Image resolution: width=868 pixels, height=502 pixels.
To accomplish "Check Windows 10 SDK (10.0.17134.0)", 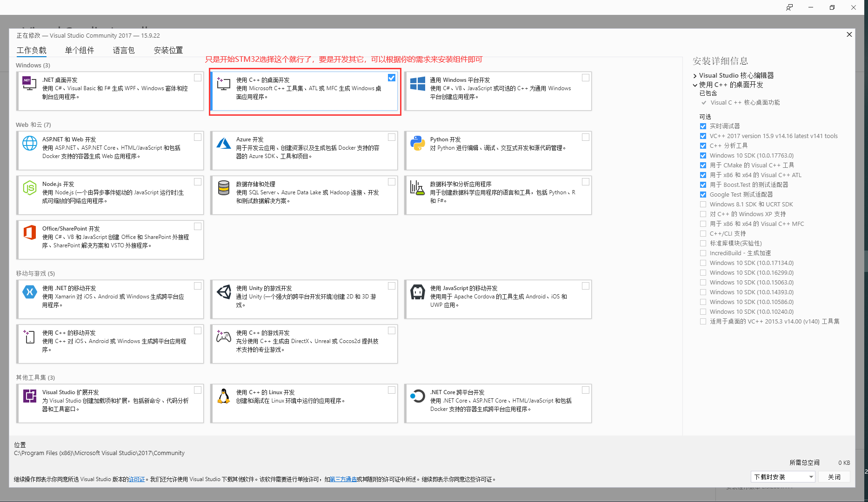I will coord(703,263).
